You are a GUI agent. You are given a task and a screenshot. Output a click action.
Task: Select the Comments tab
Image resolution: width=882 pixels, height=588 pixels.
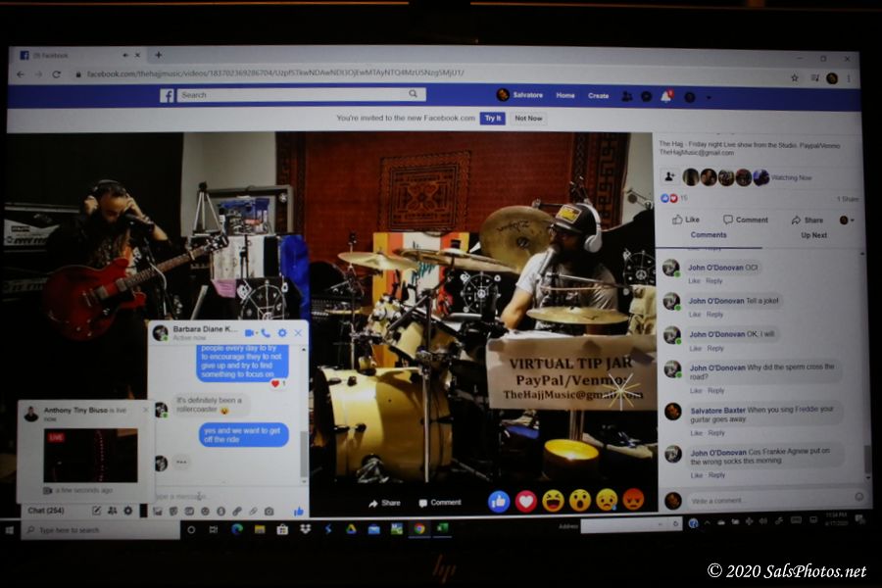[709, 235]
